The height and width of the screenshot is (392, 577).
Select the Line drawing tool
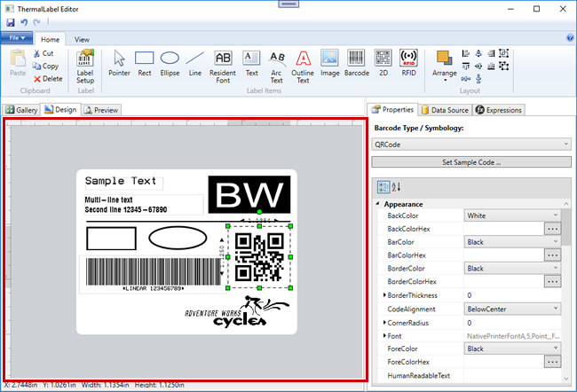pos(195,64)
